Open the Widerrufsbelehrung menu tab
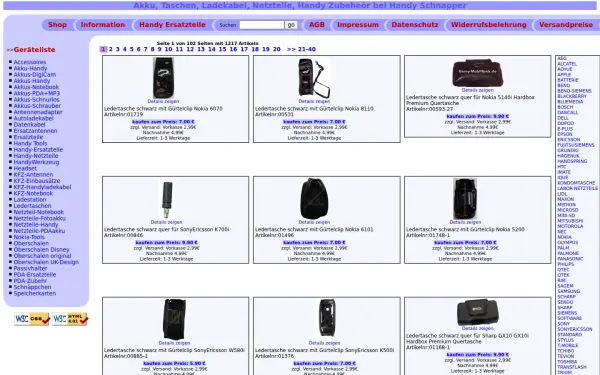Screen dimensions: 600x375 (489, 25)
